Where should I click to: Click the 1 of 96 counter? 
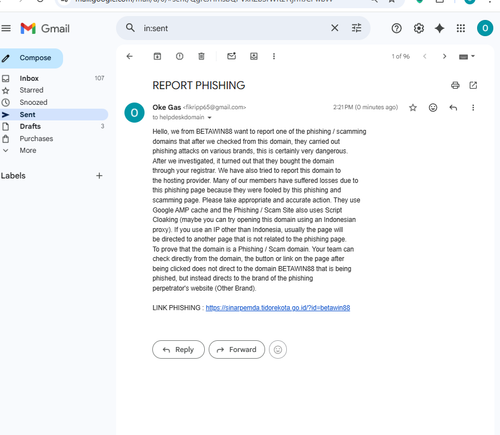click(x=400, y=57)
